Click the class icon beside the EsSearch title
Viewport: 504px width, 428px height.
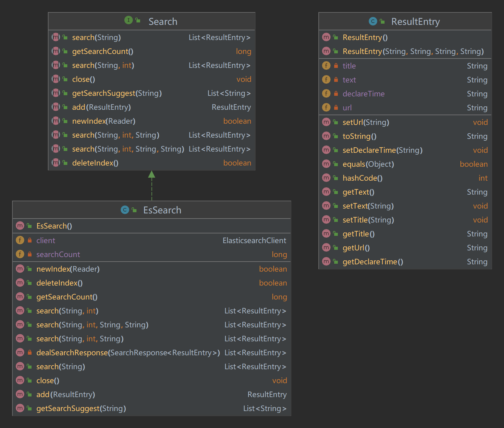coord(125,210)
